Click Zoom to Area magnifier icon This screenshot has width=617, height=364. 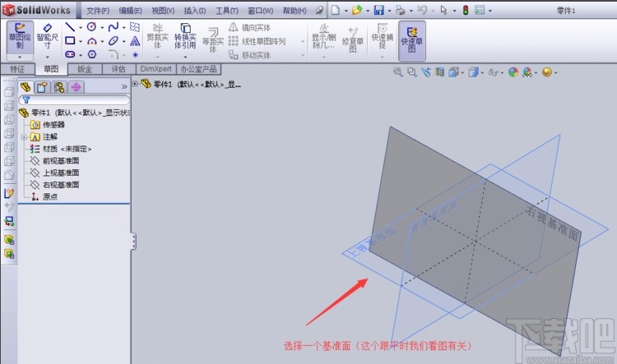[x=411, y=72]
